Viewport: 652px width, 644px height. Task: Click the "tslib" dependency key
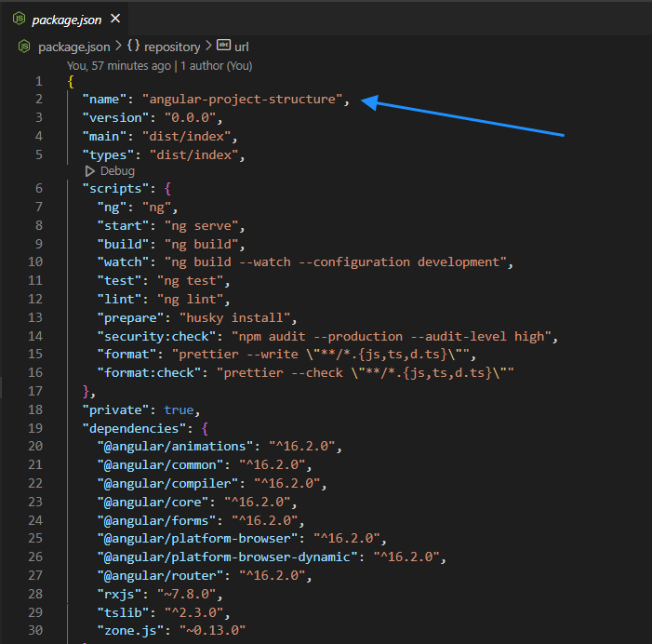tap(123, 613)
